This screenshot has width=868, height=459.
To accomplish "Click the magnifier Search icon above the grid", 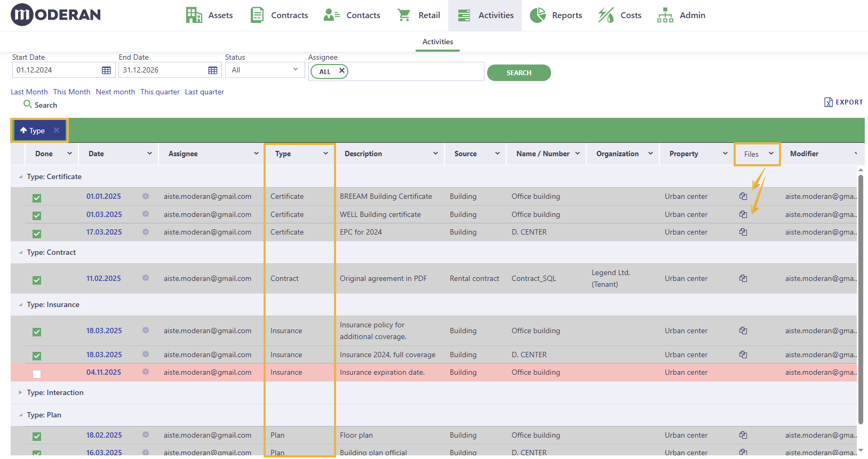I will 28,104.
